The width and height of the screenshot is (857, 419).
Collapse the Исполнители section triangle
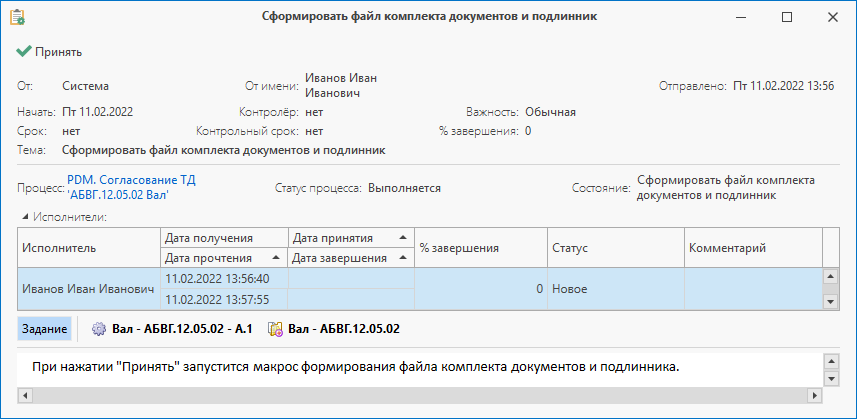(x=25, y=217)
